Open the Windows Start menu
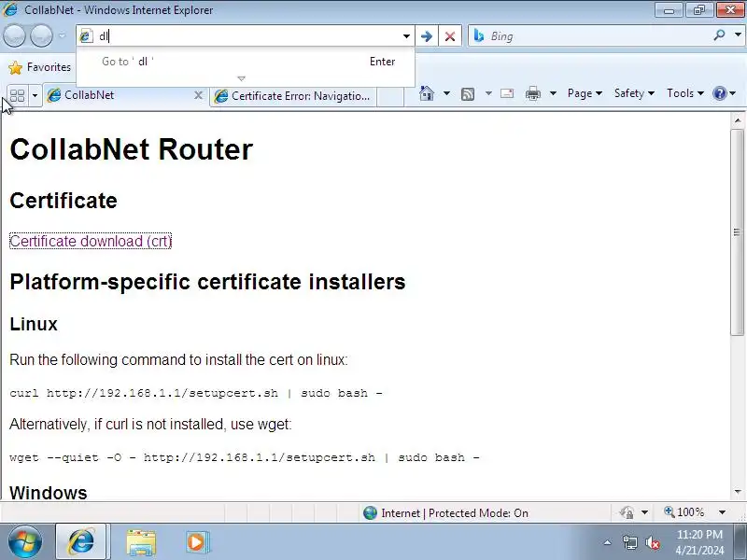Viewport: 747px width, 560px height. 25,542
